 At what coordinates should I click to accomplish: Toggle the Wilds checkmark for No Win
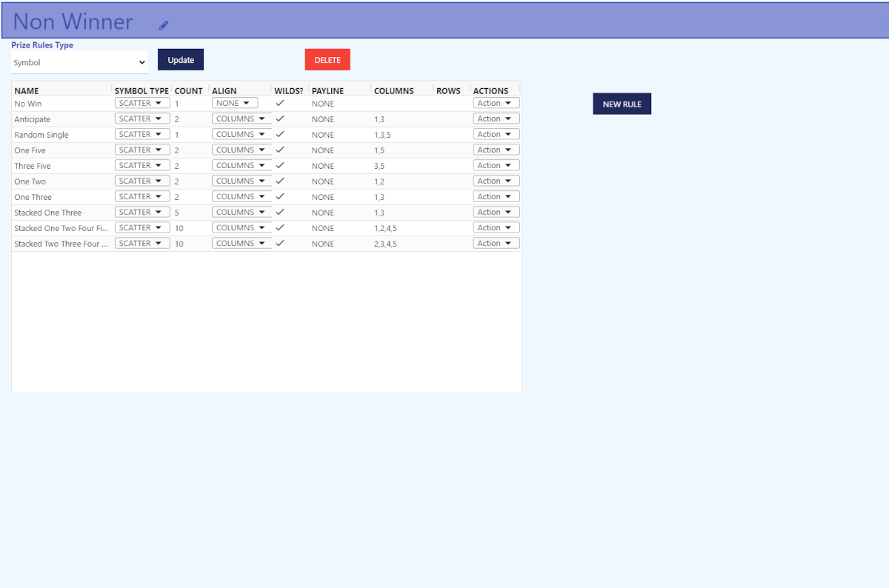280,103
